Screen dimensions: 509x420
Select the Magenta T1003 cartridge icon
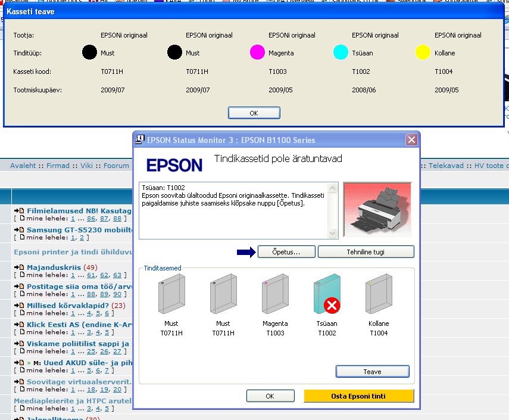pos(275,294)
